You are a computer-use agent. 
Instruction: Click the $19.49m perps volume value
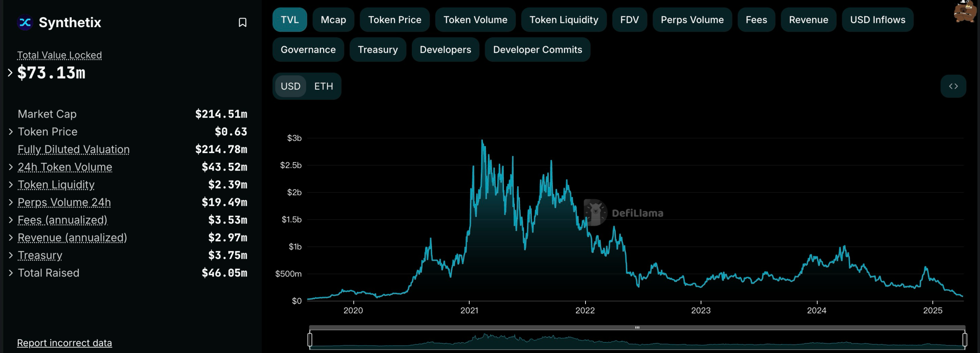[225, 203]
